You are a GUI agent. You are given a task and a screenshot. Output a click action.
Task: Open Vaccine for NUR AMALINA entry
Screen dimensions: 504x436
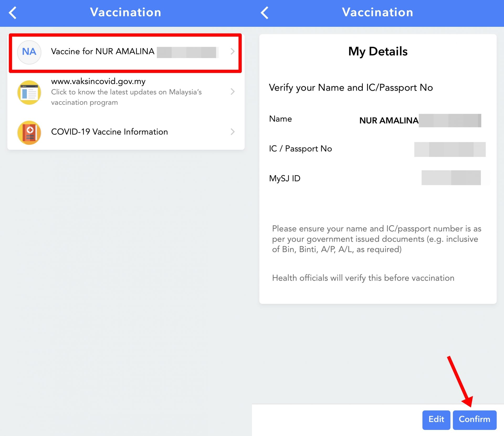coord(103,51)
